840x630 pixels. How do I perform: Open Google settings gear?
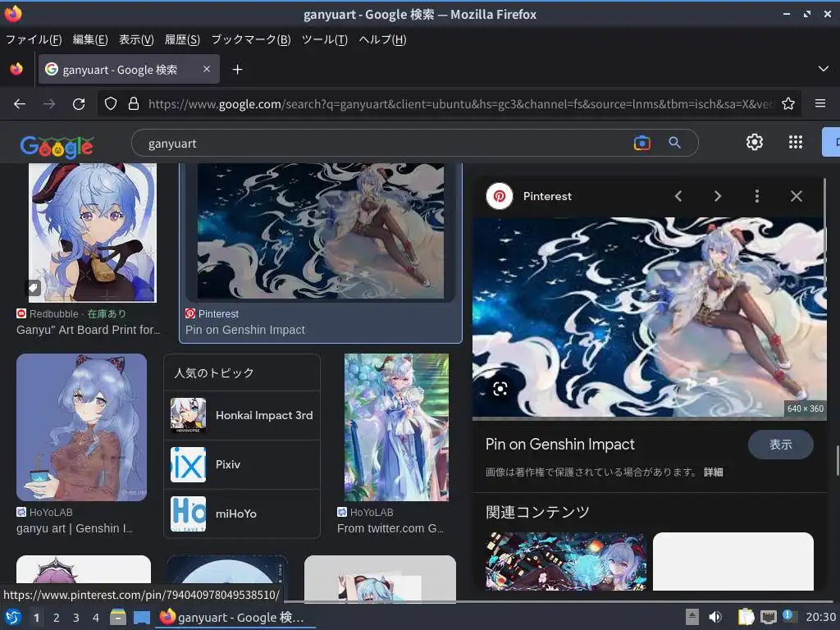[755, 142]
